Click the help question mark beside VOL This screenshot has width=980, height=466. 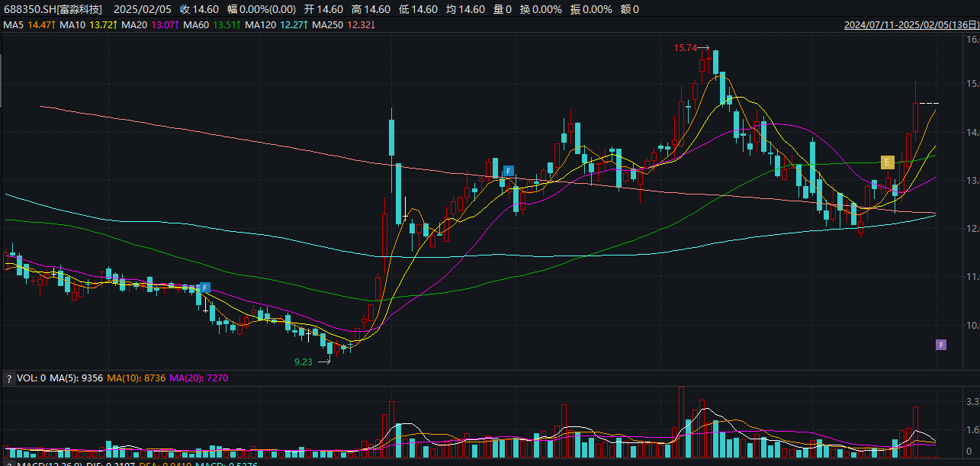point(8,378)
